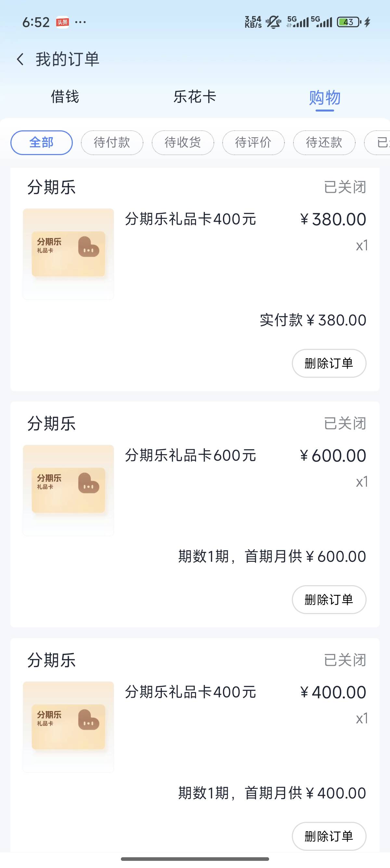
Task: Switch to the 乐花卡 tab
Action: (195, 97)
